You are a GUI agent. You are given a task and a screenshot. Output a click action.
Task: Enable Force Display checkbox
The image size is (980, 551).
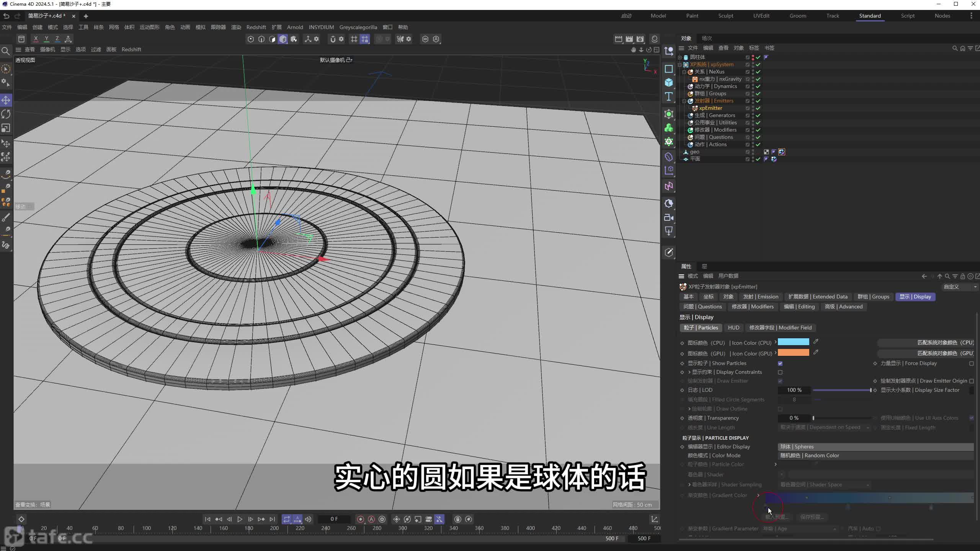coord(972,364)
